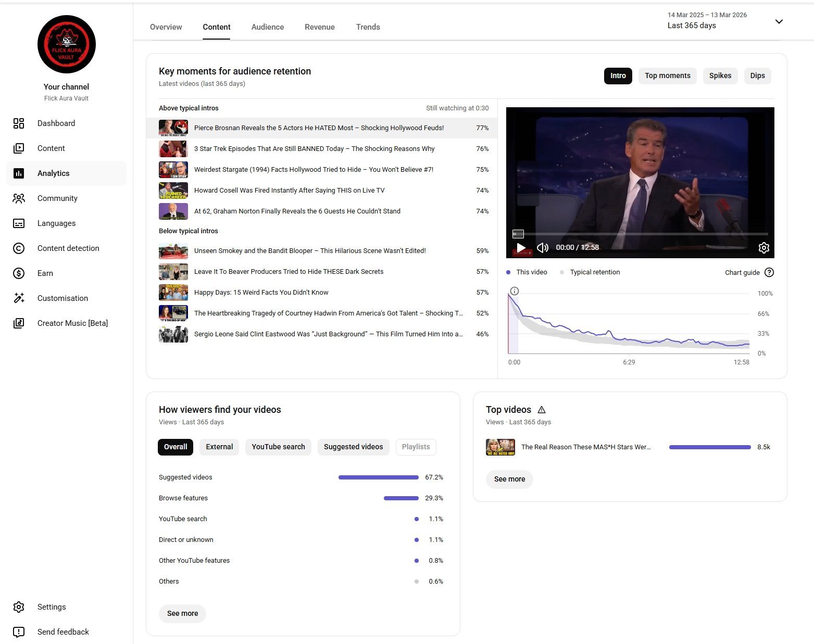The height and width of the screenshot is (644, 814).
Task: Open the Dashboard sidebar icon
Action: pos(19,123)
